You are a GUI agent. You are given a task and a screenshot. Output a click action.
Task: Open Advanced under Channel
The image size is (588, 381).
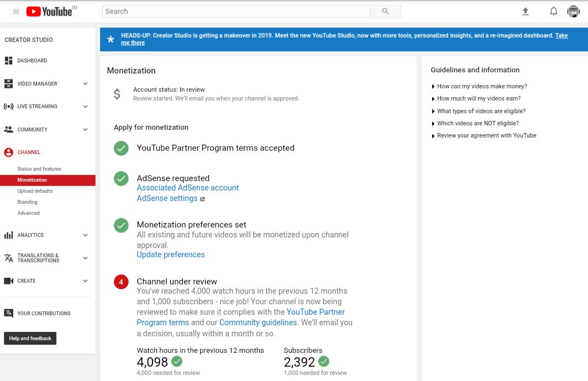click(x=28, y=213)
